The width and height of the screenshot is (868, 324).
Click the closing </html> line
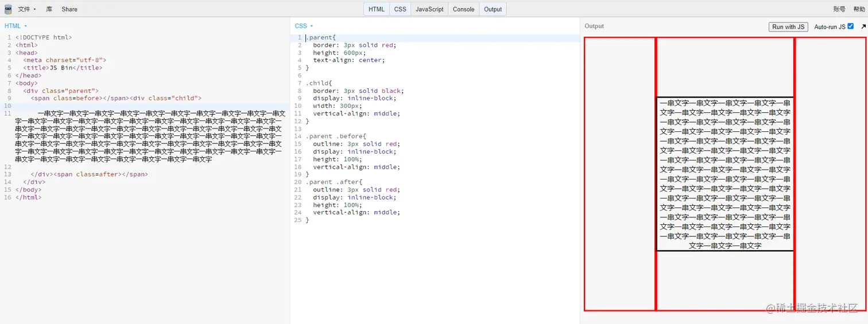point(29,197)
